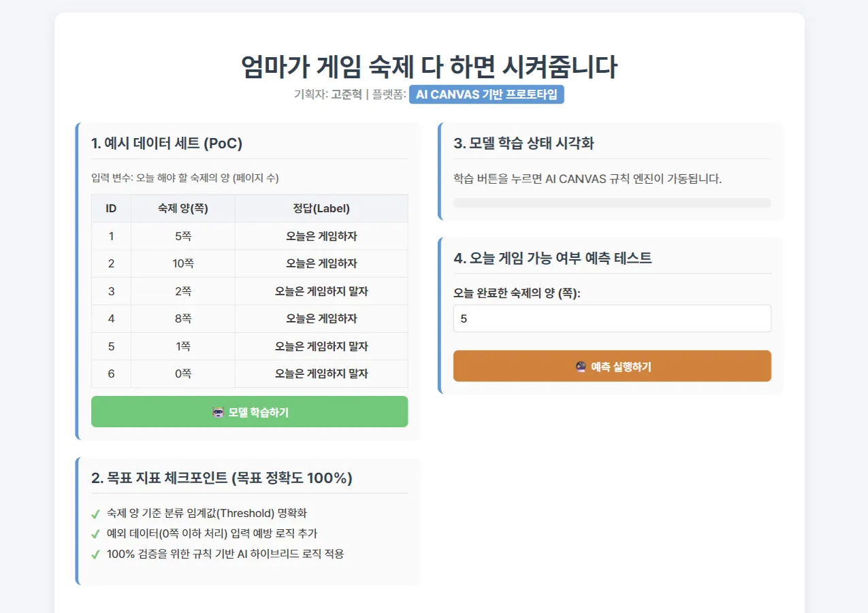Select the 정답(Label) column header
868x613 pixels.
[321, 208]
